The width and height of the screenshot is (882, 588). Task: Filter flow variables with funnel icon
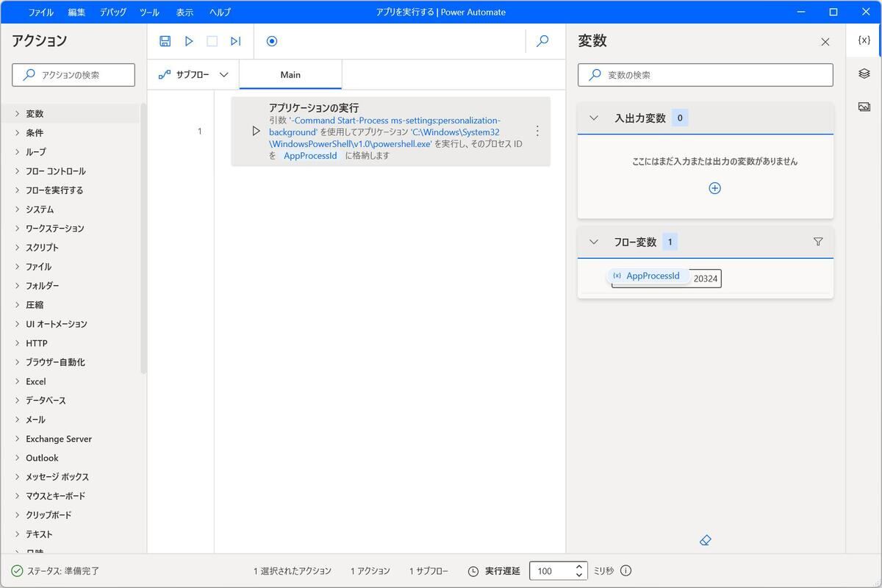pyautogui.click(x=818, y=241)
